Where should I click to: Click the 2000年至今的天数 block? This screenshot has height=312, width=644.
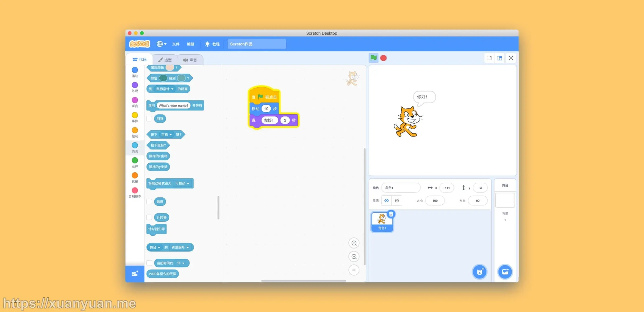pyautogui.click(x=163, y=274)
